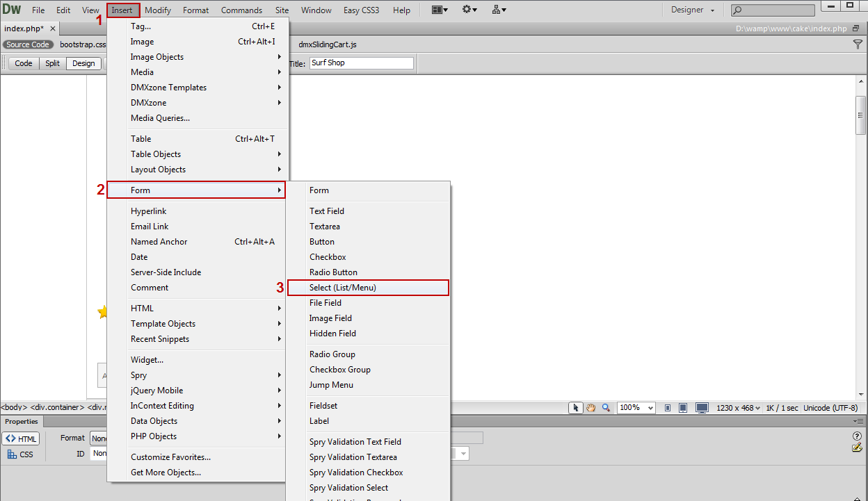Image resolution: width=868 pixels, height=501 pixels.
Task: Switch to mobile size preview icon
Action: pyautogui.click(x=668, y=408)
